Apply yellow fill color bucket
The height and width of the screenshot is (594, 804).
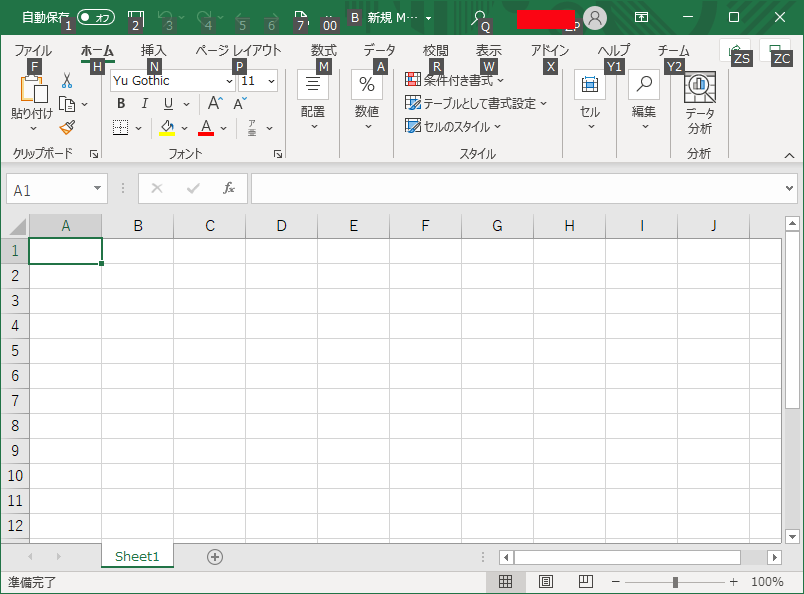click(x=167, y=127)
